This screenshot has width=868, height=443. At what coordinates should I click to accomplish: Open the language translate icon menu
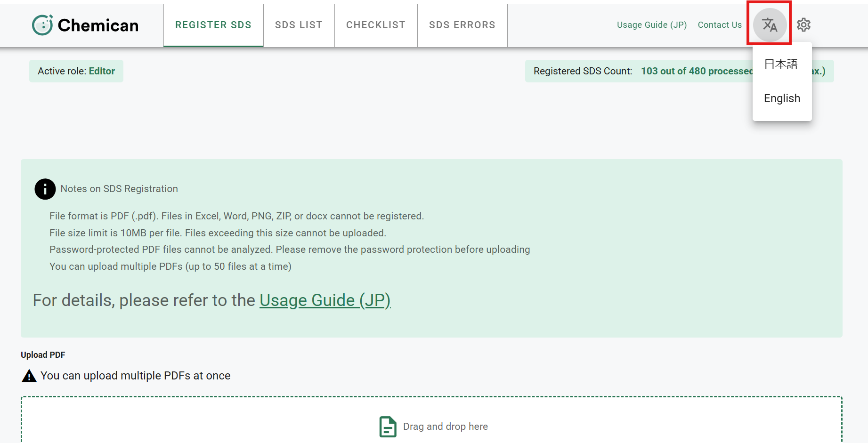coord(770,24)
